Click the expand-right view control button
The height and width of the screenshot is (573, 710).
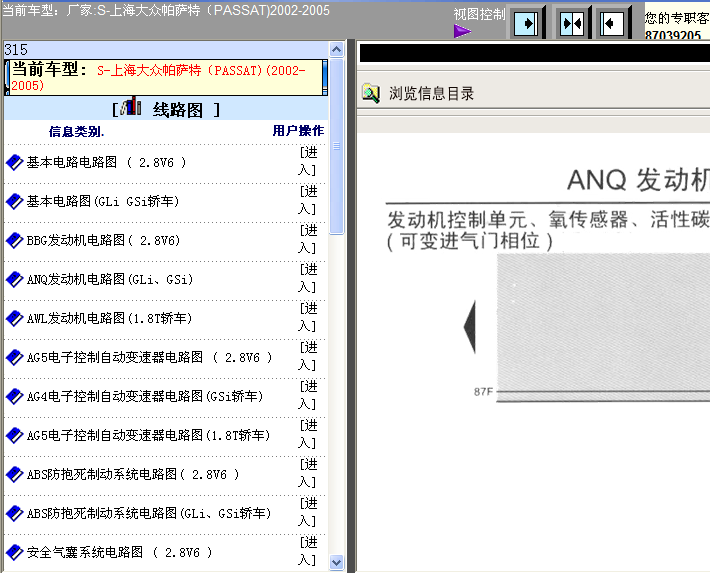526,23
